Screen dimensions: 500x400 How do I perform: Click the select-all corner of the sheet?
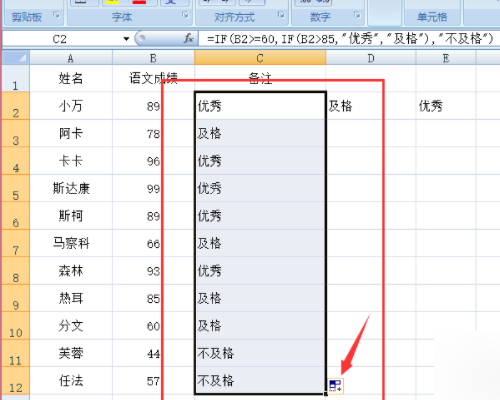click(16, 57)
